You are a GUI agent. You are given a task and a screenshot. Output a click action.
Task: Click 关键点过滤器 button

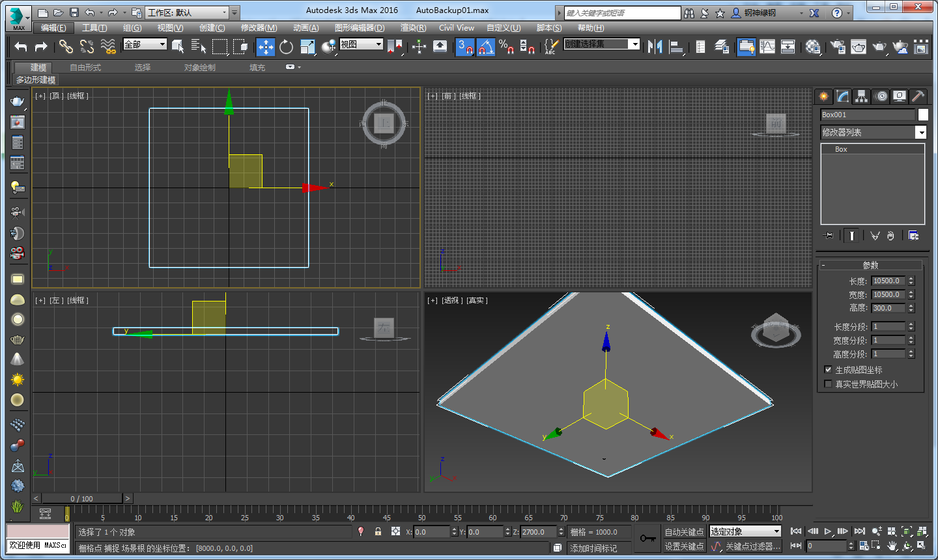(752, 546)
